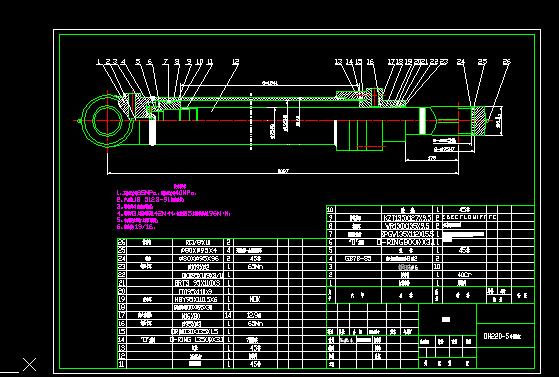Screen dimensions: 559x377
Task: Select balloon callout number 6 above the drawing
Action: point(150,62)
